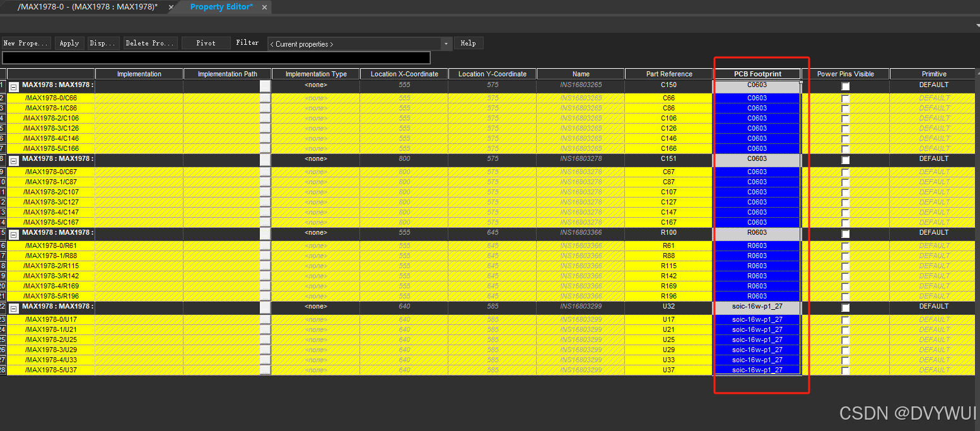980x431 pixels.
Task: Select PCB Footprint cell for C150
Action: click(757, 85)
